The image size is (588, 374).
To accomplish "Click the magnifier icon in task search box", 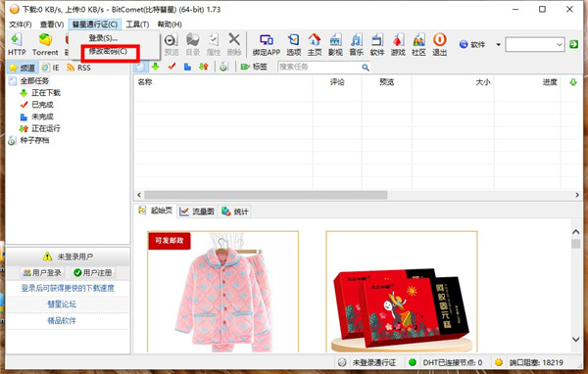I will coord(366,68).
